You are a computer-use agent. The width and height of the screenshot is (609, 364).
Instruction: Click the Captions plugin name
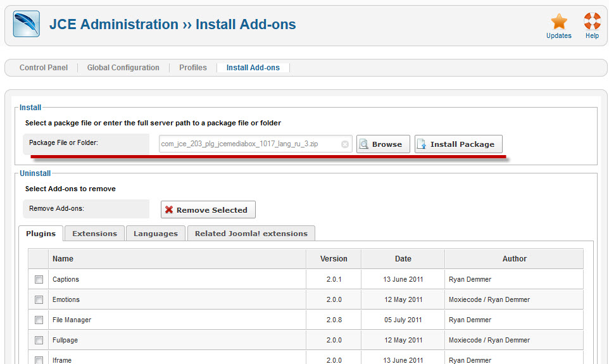click(66, 279)
